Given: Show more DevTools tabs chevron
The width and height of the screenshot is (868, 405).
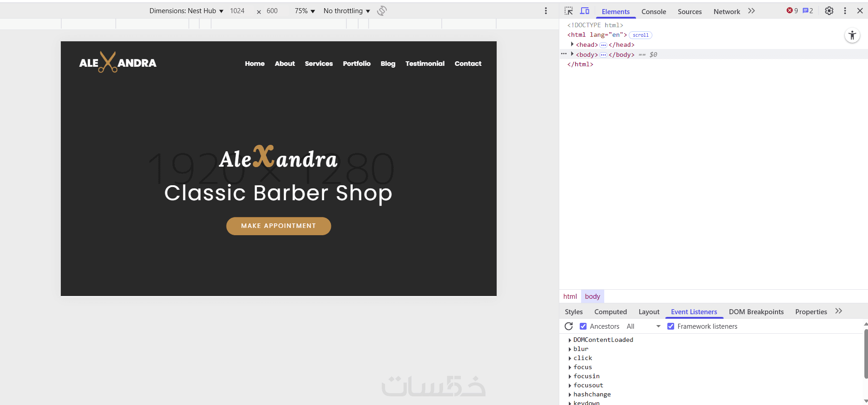Looking at the screenshot, I should (751, 11).
